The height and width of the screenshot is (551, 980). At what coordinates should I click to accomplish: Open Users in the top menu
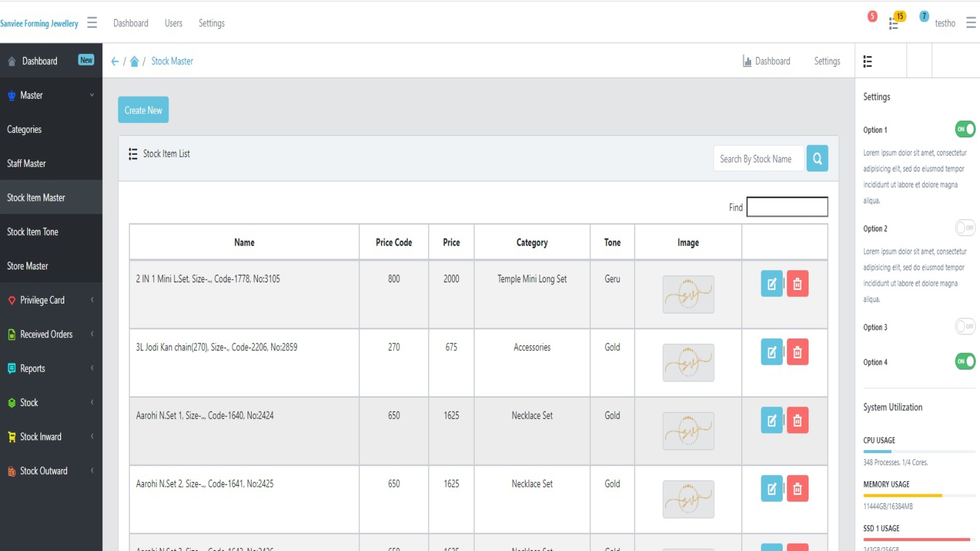(x=173, y=23)
